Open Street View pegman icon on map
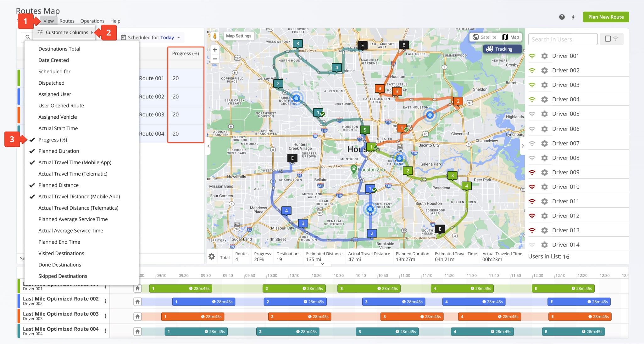 coord(215,36)
